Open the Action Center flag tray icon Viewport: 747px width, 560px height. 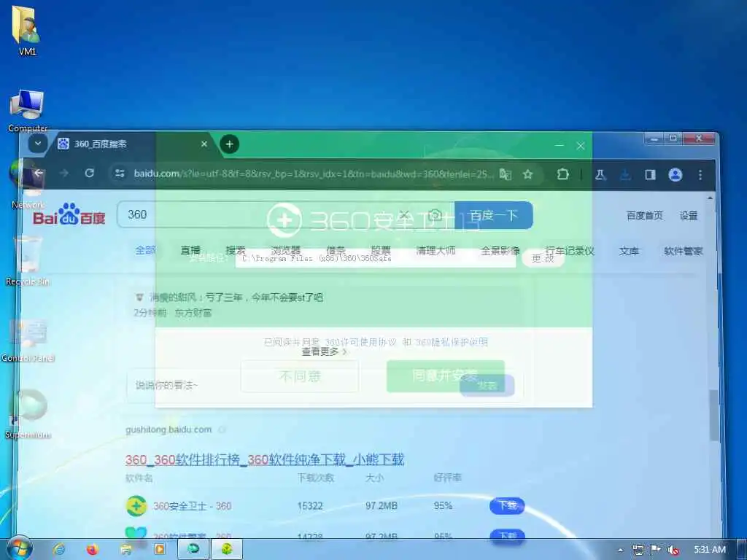pos(656,550)
